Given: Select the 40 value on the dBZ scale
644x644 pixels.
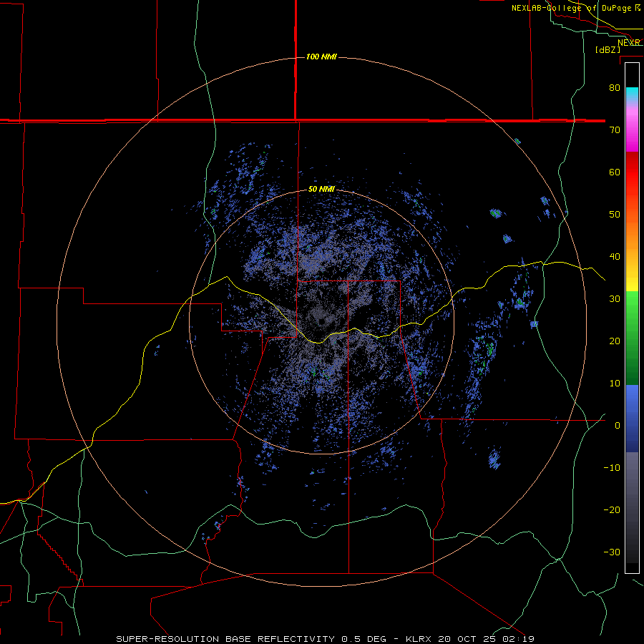Looking at the screenshot, I should 615,257.
